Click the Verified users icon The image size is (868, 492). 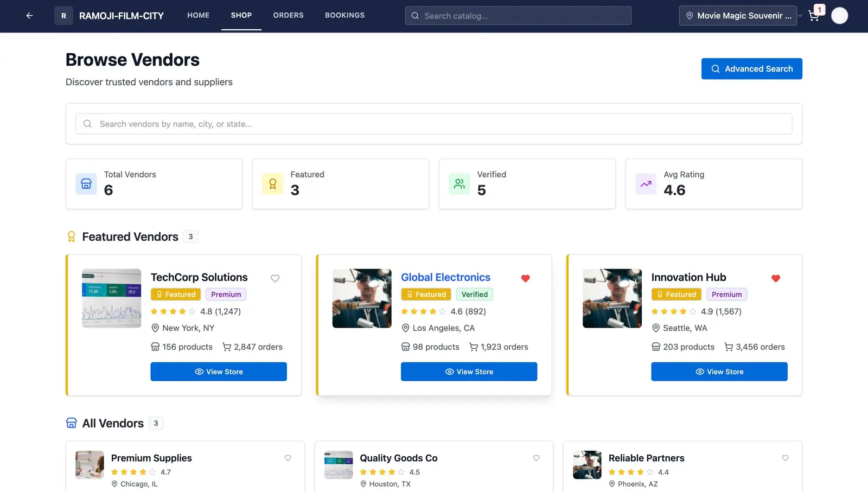[x=459, y=184]
